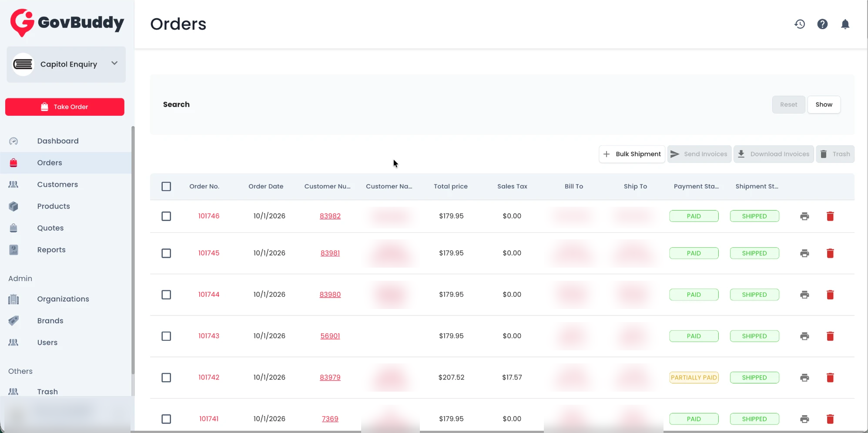Show the search filters
The image size is (868, 433).
pyautogui.click(x=824, y=104)
